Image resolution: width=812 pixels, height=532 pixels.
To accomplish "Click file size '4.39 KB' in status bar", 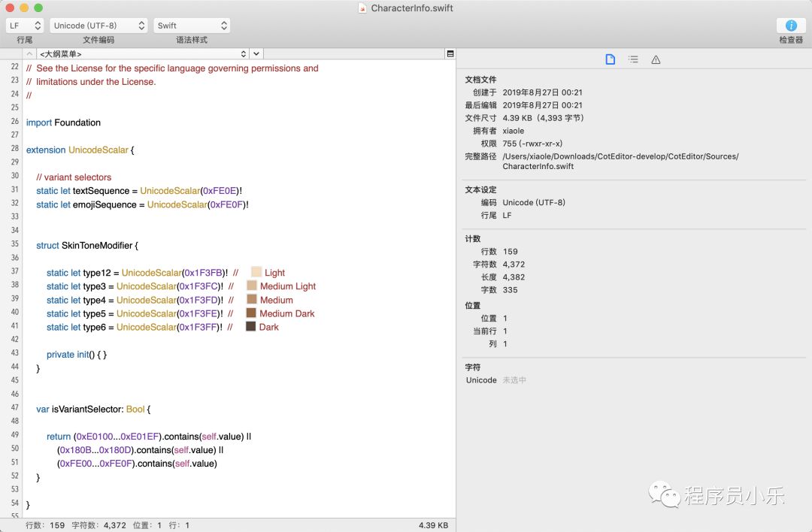I will (x=434, y=525).
